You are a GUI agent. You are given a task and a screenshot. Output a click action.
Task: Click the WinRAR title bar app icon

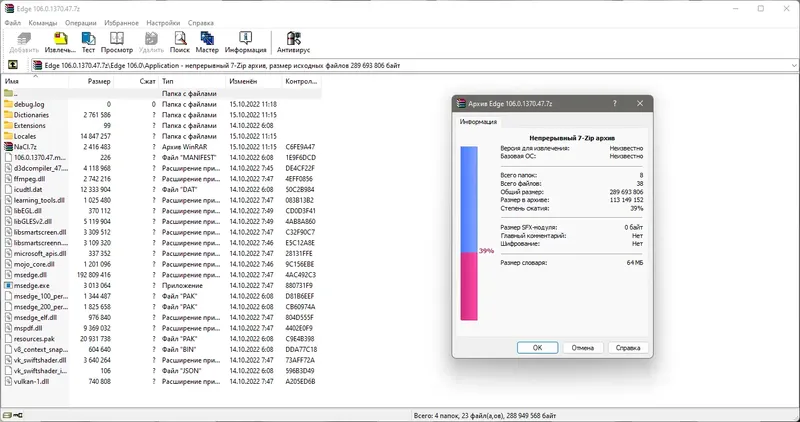click(9, 8)
